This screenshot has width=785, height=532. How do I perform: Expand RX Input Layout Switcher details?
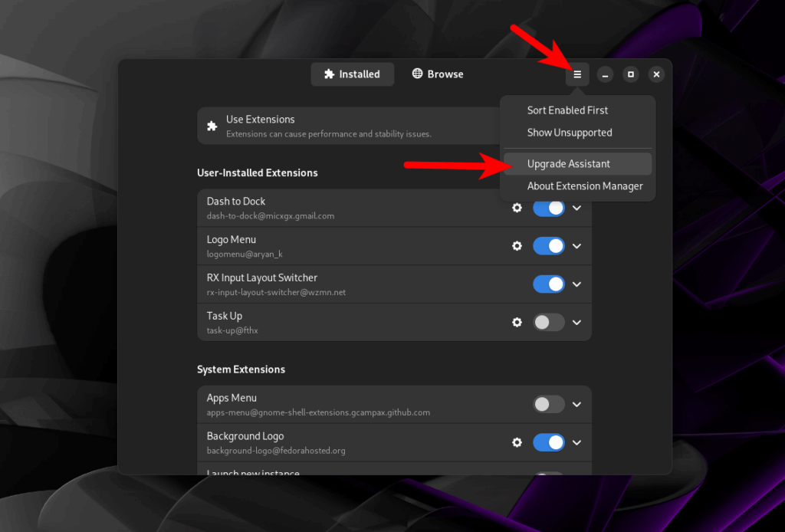577,284
